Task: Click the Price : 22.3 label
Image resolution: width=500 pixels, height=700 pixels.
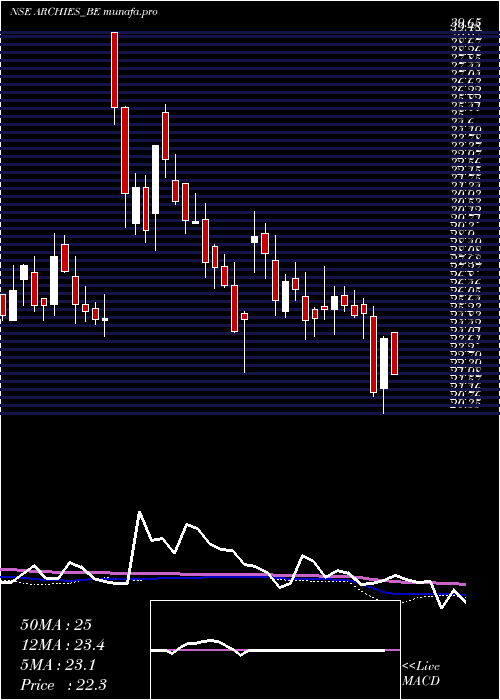Action: 63,685
